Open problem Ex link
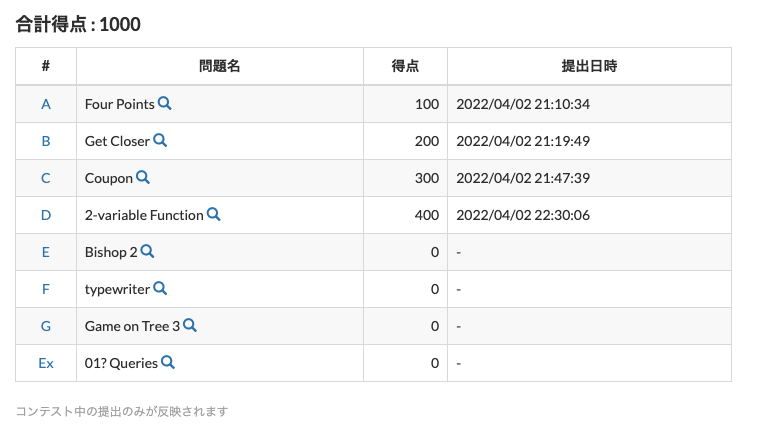This screenshot has height=435, width=759. [46, 363]
